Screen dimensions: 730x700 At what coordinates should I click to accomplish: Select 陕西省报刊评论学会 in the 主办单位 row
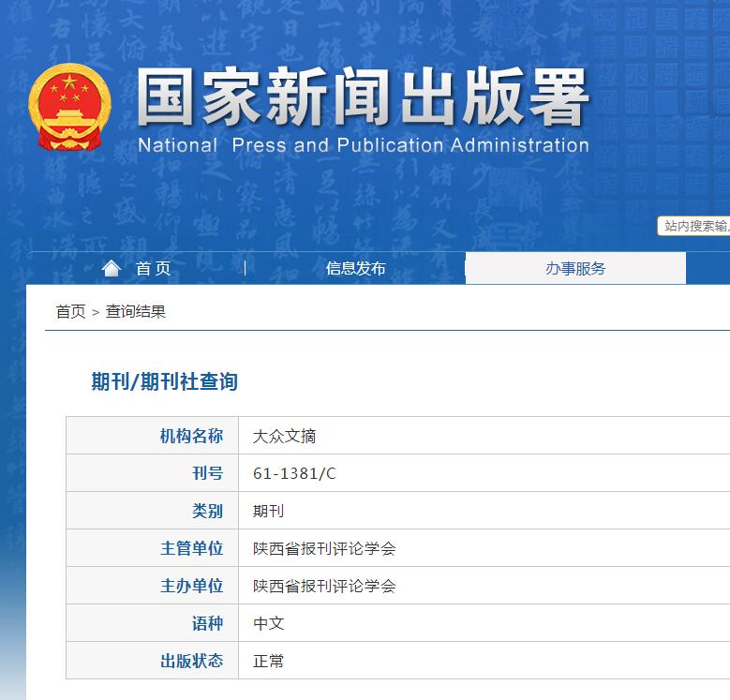(324, 586)
